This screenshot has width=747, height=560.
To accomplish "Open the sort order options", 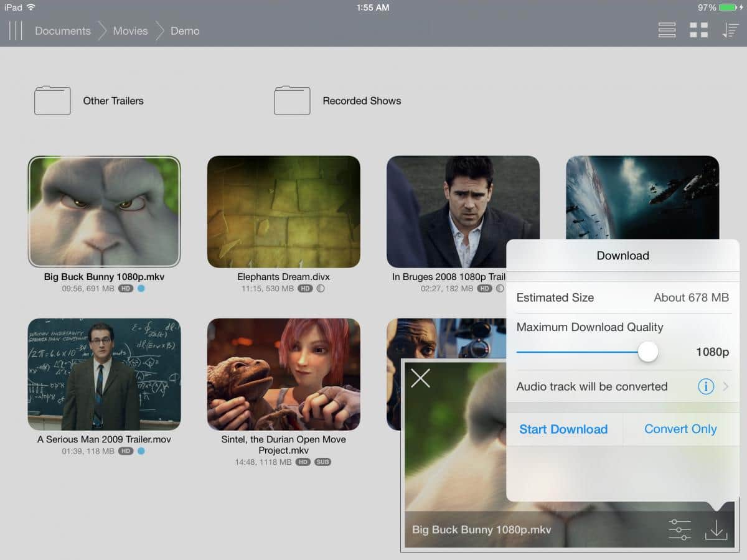I will click(x=730, y=30).
